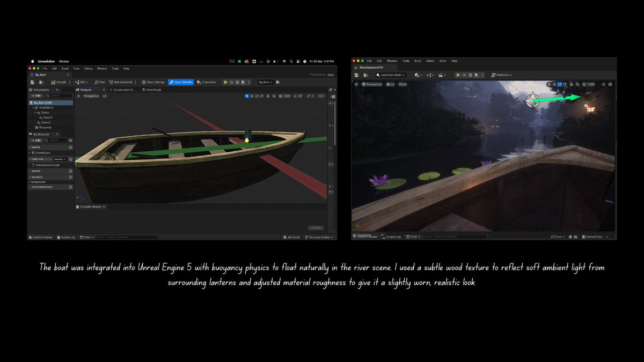Choose Translate tool in blueprint viewport

[252, 96]
